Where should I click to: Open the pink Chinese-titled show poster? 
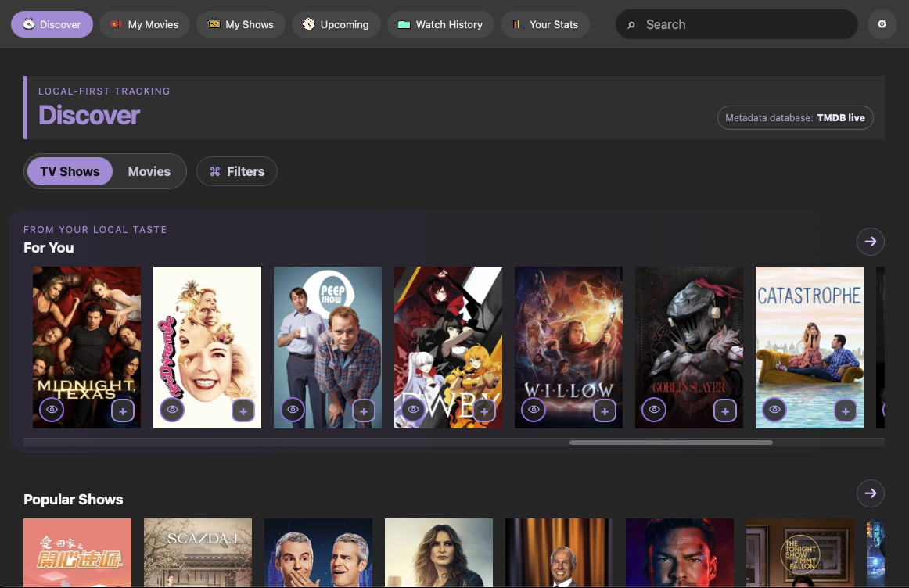tap(77, 553)
